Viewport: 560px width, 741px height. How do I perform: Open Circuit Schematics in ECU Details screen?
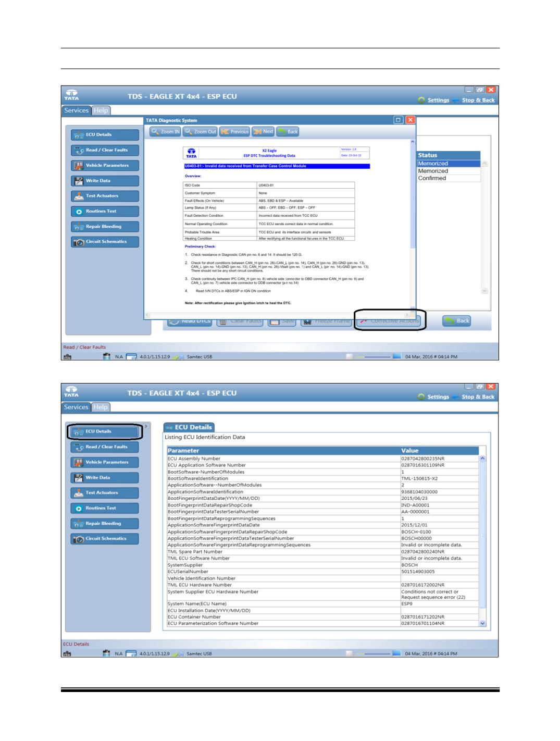[105, 539]
